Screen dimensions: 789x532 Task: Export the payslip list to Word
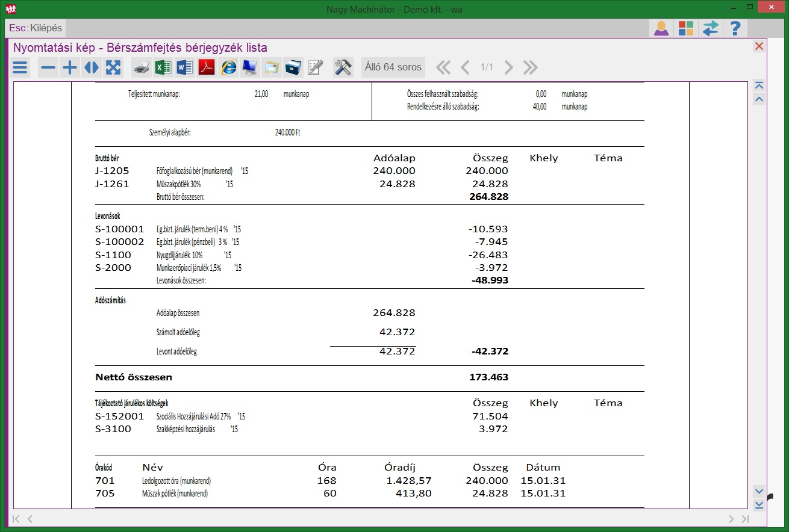(184, 67)
